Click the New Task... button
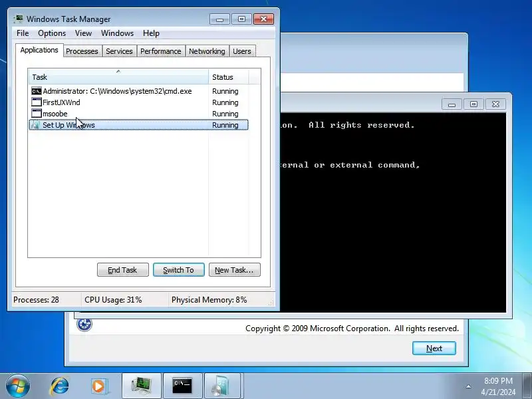Screen dimensions: 532x399 pyautogui.click(x=235, y=270)
